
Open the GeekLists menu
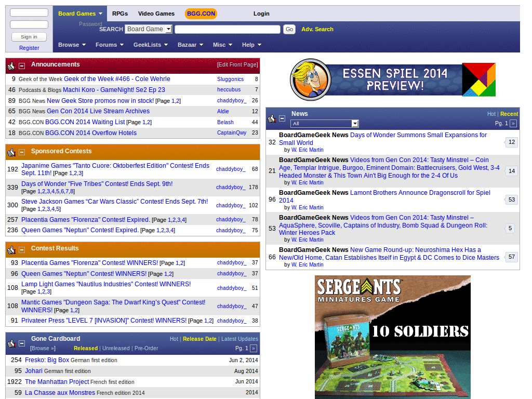click(x=151, y=45)
